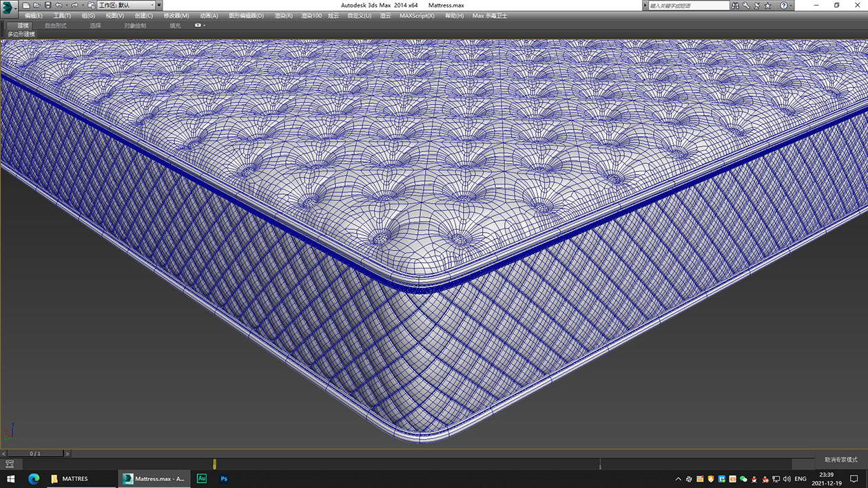Click the Favorites star icon
This screenshot has height=488, width=868.
pyautogui.click(x=768, y=6)
